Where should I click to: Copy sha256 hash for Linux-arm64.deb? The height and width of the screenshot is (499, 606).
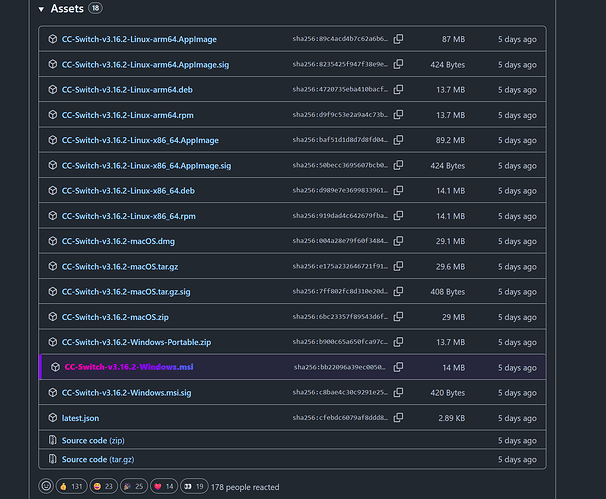(398, 90)
